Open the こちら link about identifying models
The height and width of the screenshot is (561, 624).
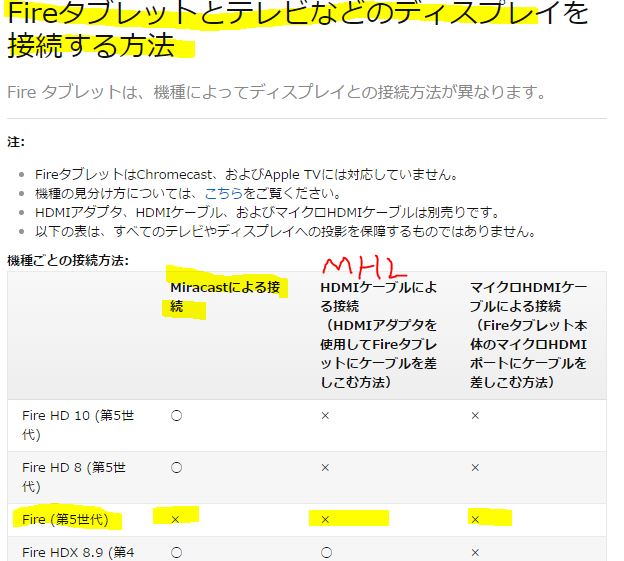(x=223, y=193)
